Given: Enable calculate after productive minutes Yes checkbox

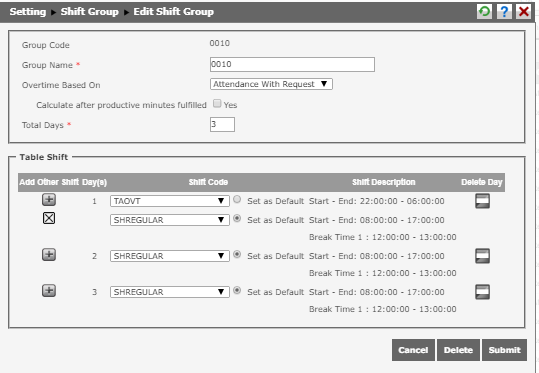Looking at the screenshot, I should click(217, 103).
